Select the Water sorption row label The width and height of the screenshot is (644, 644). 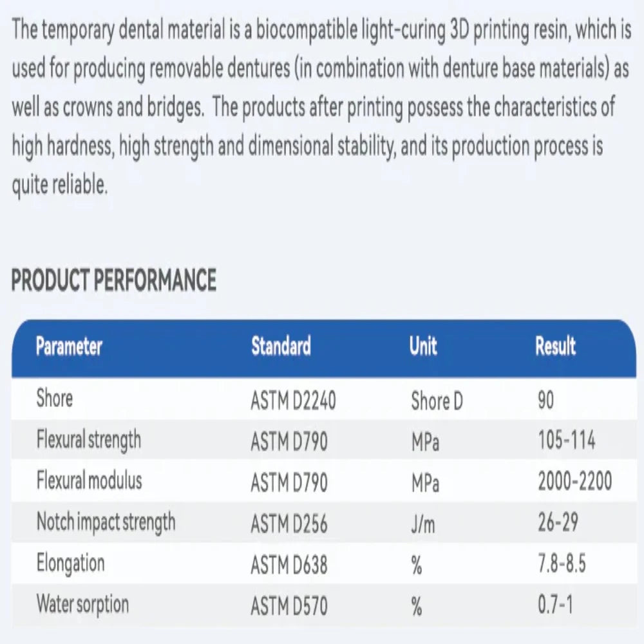tap(82, 605)
